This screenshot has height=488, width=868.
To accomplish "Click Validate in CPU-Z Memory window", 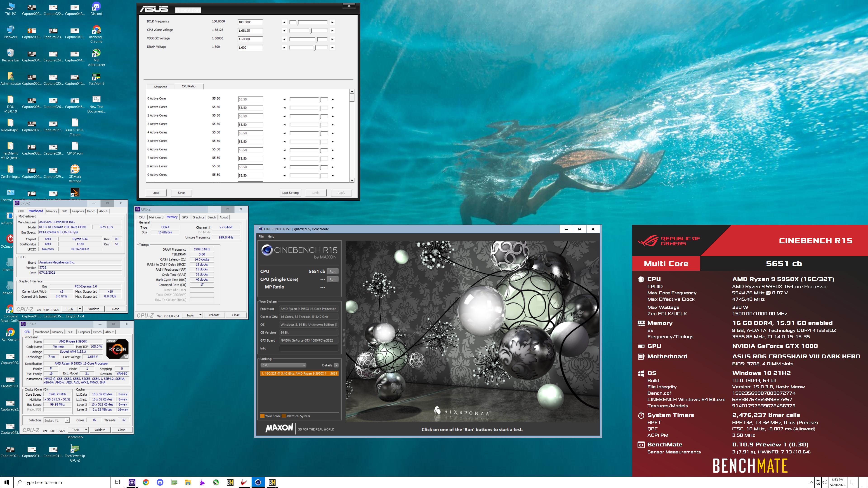I will [x=214, y=315].
